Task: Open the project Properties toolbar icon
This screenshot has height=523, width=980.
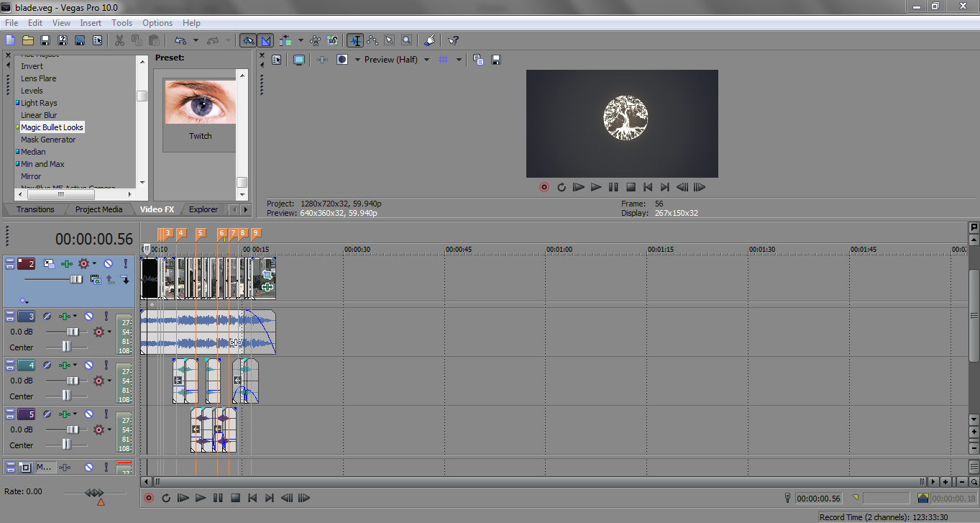Action: [x=97, y=40]
